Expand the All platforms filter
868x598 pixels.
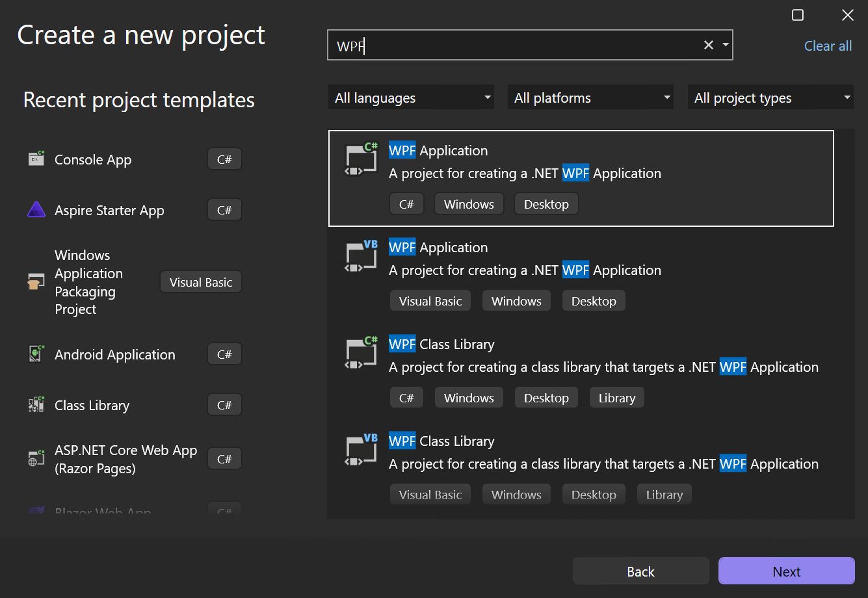click(590, 97)
